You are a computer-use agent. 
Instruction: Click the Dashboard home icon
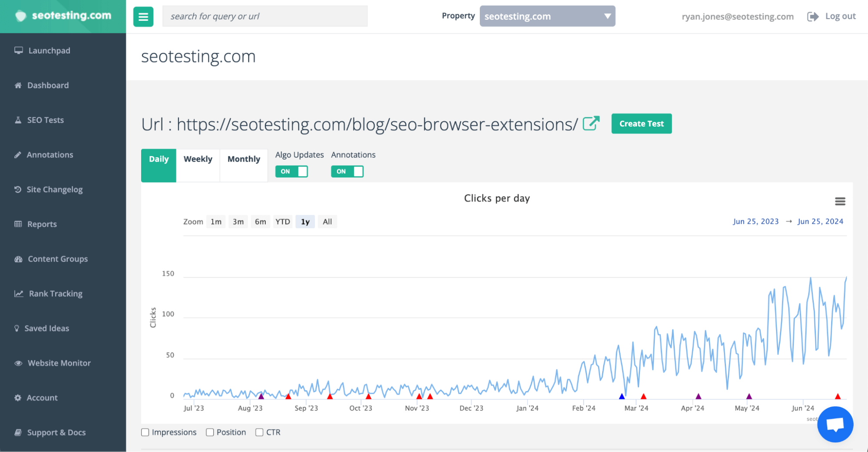pyautogui.click(x=18, y=85)
